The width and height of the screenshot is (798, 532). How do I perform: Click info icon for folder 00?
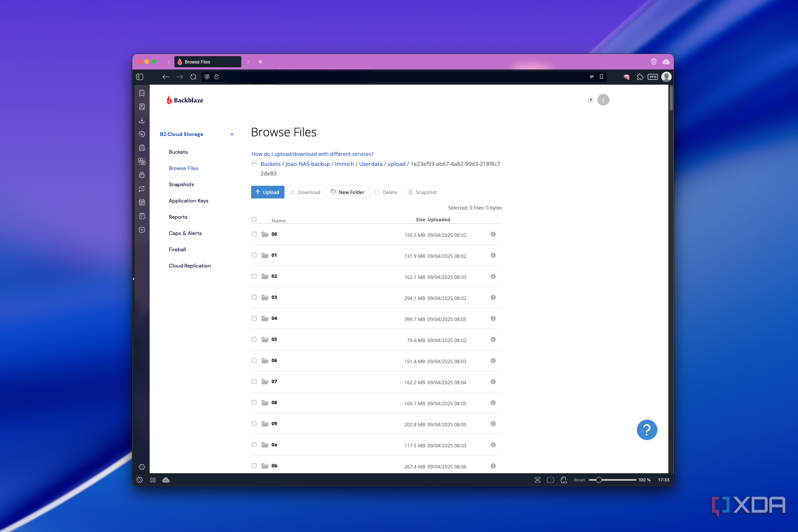tap(493, 234)
